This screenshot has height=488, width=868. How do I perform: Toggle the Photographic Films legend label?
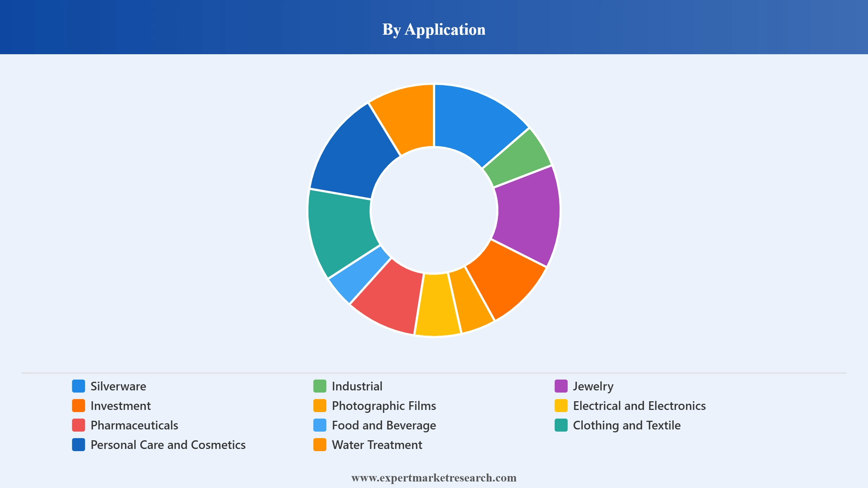pos(384,406)
